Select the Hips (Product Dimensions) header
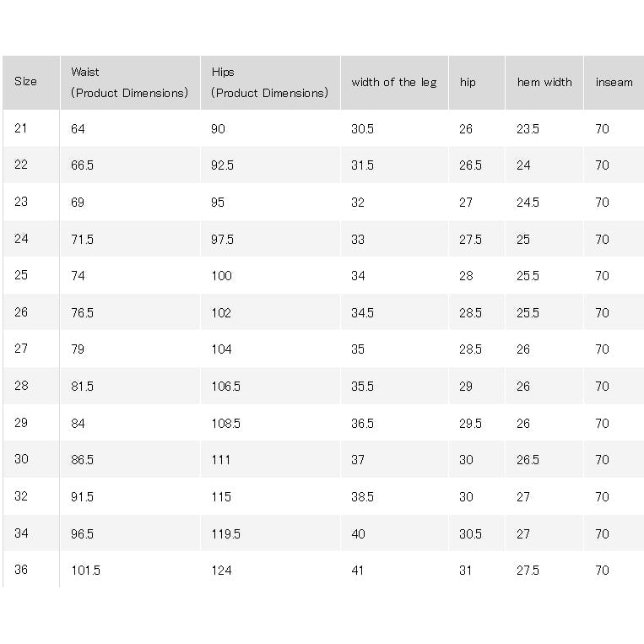644x644 pixels. pyautogui.click(x=269, y=83)
